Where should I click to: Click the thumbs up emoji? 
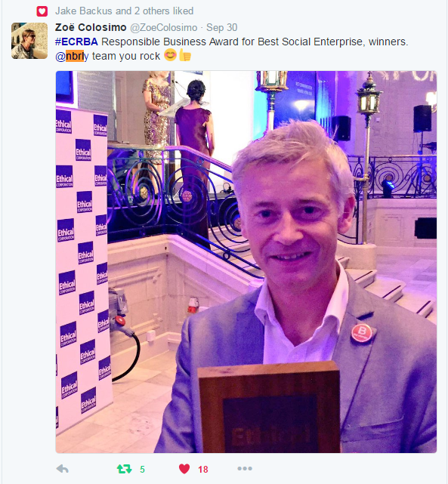(184, 55)
